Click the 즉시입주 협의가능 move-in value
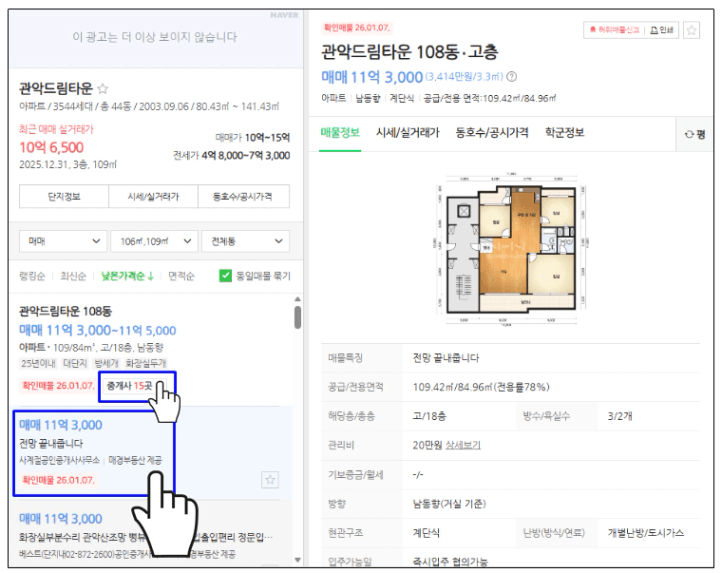Screen dimensions: 722x573 [x=450, y=561]
